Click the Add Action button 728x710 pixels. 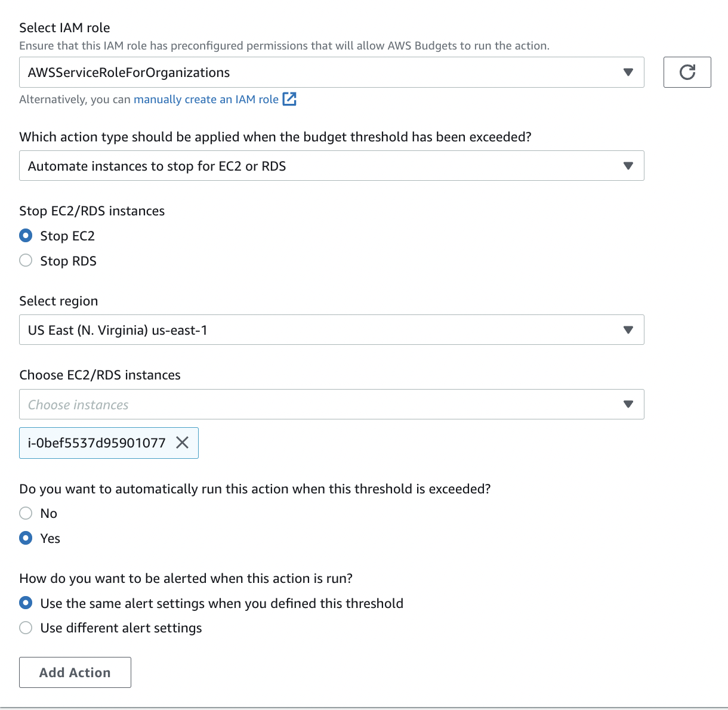tap(75, 672)
